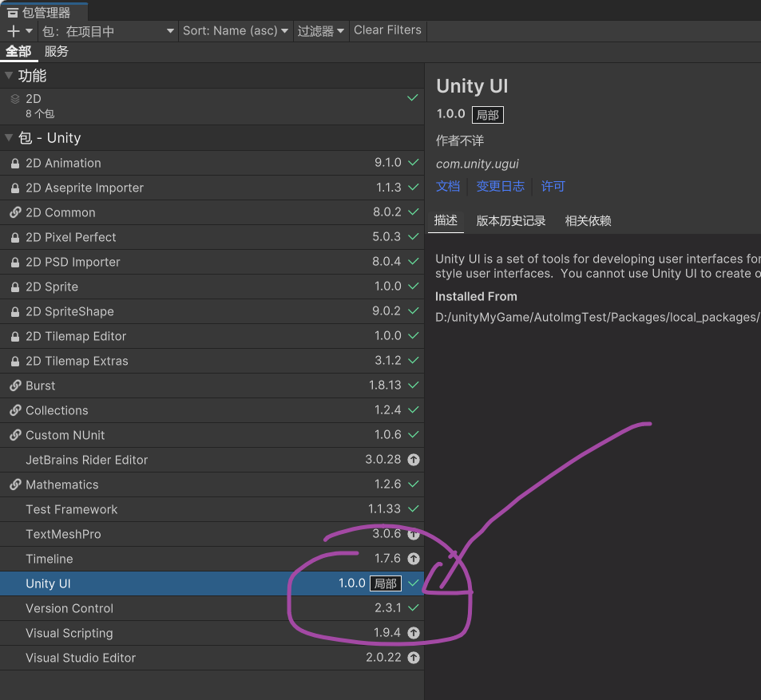761x700 pixels.
Task: Select the Version Control package row
Action: [212, 608]
